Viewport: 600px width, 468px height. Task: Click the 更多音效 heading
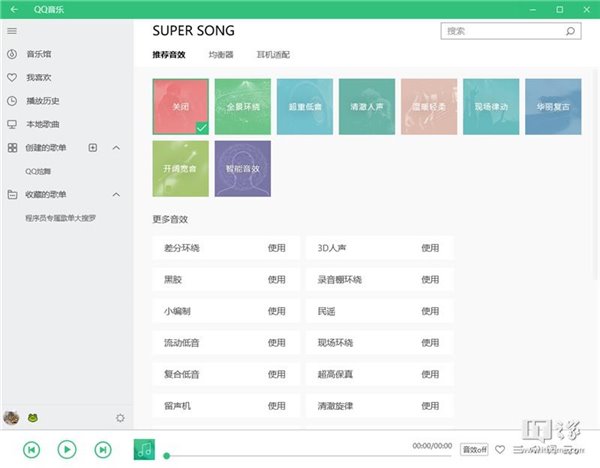click(x=170, y=219)
